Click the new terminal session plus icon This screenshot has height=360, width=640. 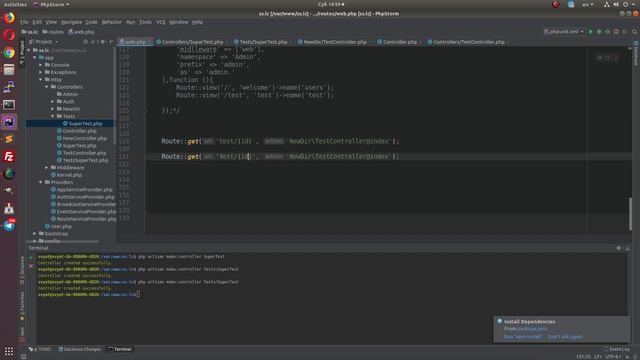[31, 258]
